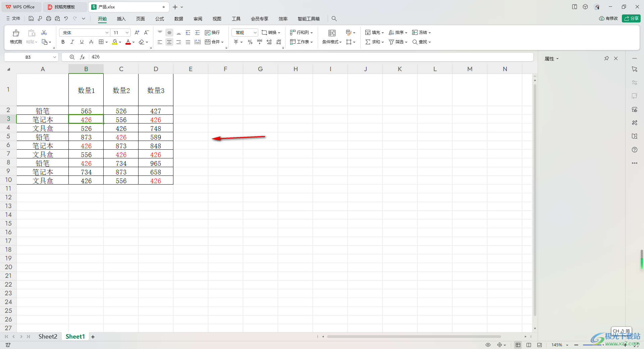Click the more (three dots) sidebar icon
Image resolution: width=644 pixels, height=349 pixels.
[x=635, y=163]
